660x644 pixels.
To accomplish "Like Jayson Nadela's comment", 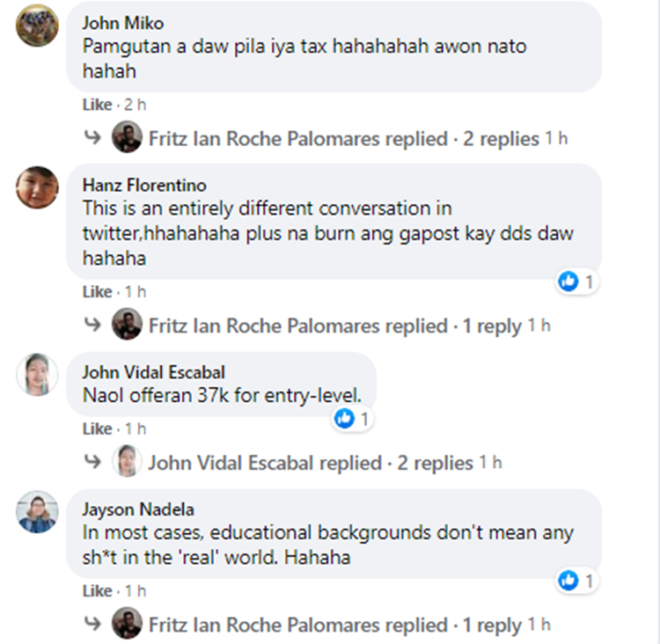I will [x=97, y=590].
